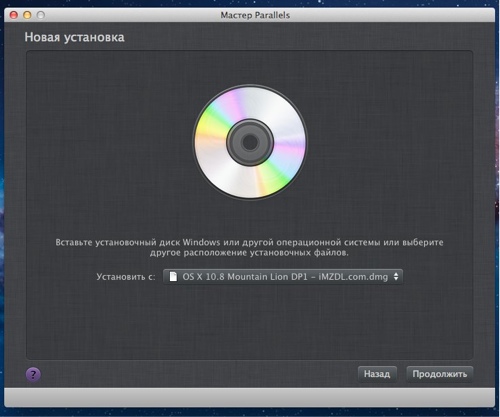Click the CD disc image
Viewport: 500px width, 417px height.
click(250, 142)
